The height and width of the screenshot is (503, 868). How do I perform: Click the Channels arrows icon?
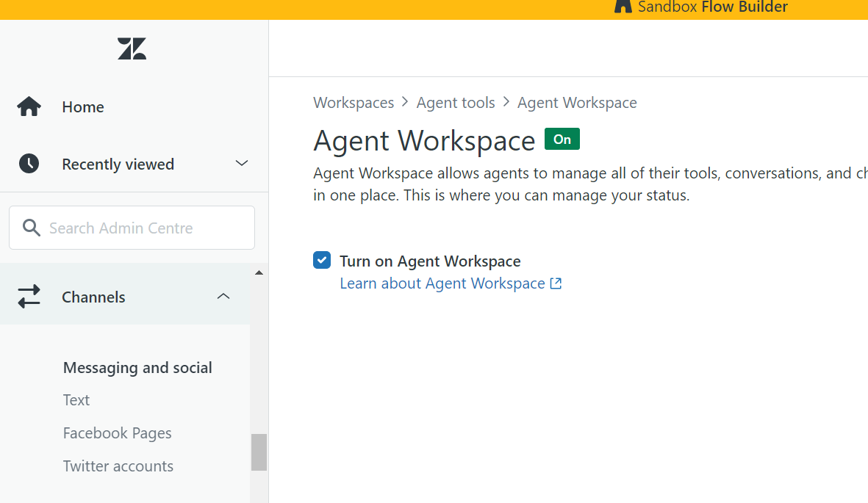29,297
